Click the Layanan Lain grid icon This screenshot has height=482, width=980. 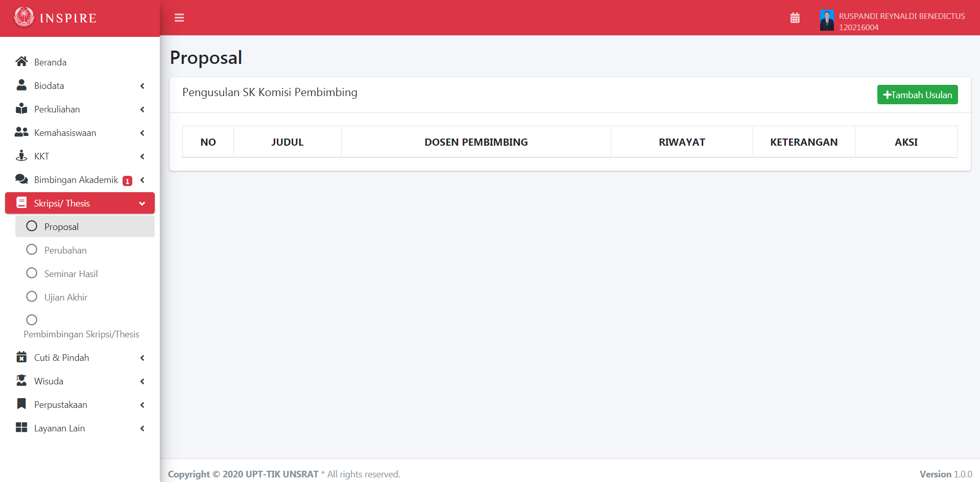click(x=21, y=428)
